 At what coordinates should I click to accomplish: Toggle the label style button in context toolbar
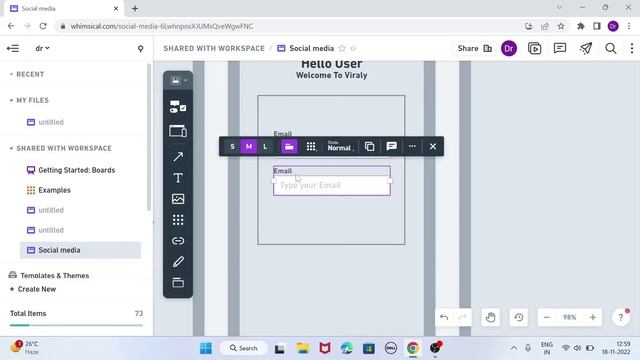[289, 147]
